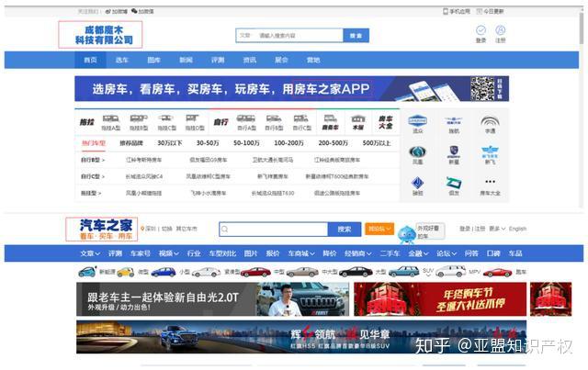Image resolution: width=588 pixels, height=370 pixels.
Task: Expand the 论坛 dropdown menu
Action: tap(447, 253)
